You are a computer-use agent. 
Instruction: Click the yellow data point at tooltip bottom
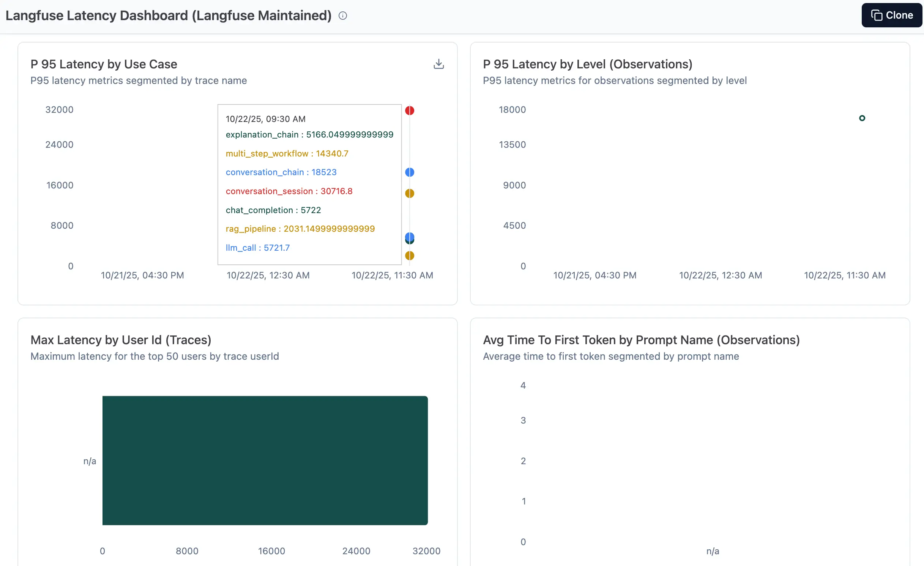tap(410, 256)
